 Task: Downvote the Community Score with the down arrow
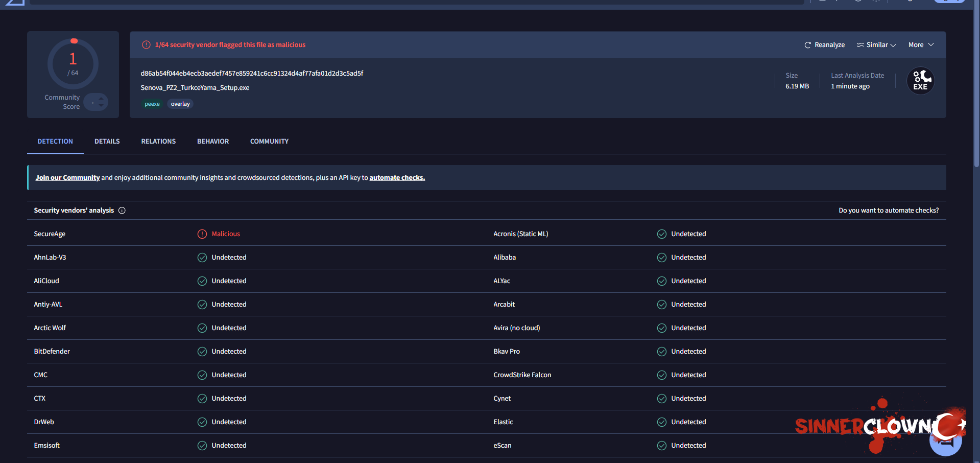101,106
